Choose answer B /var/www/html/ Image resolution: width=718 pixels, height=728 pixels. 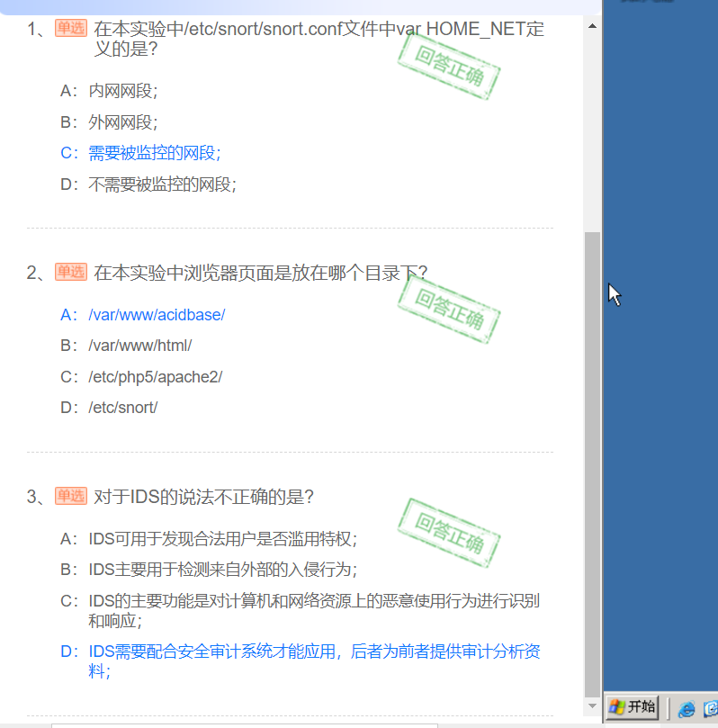coord(126,346)
